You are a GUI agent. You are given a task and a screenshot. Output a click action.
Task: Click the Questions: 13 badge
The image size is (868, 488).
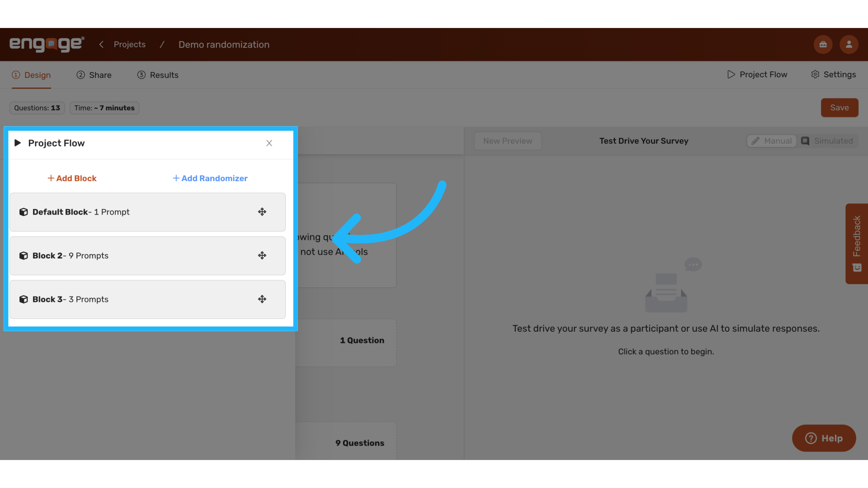(x=37, y=108)
